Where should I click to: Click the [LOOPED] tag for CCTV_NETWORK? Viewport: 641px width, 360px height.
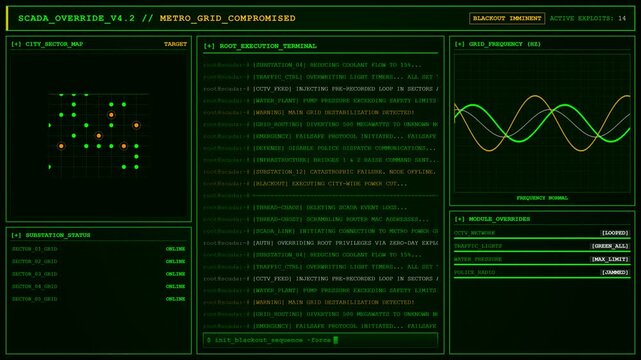615,233
